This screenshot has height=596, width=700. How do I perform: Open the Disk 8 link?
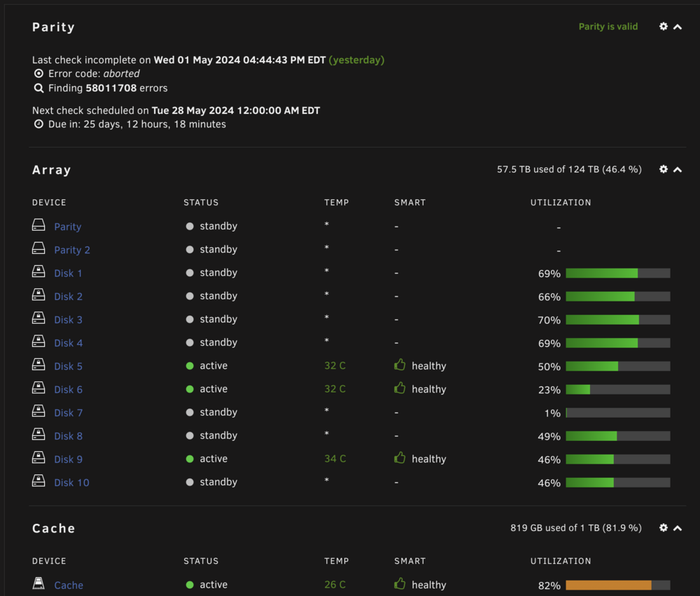pos(68,436)
